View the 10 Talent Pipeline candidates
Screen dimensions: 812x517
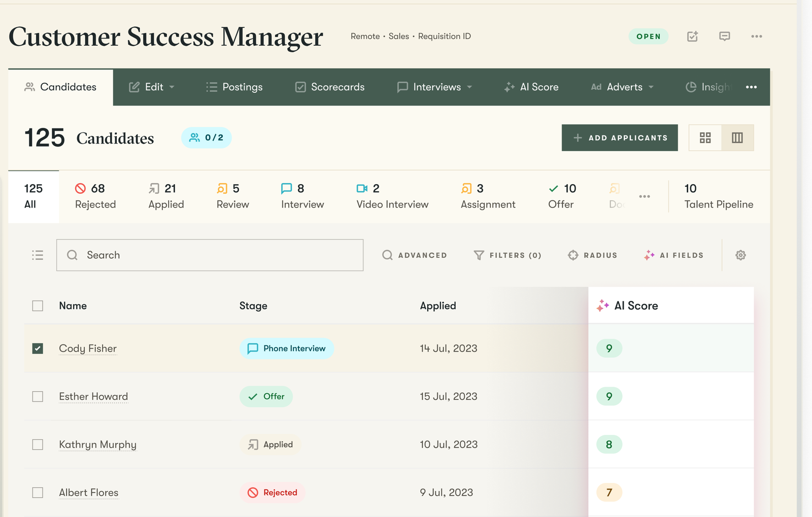pos(719,196)
